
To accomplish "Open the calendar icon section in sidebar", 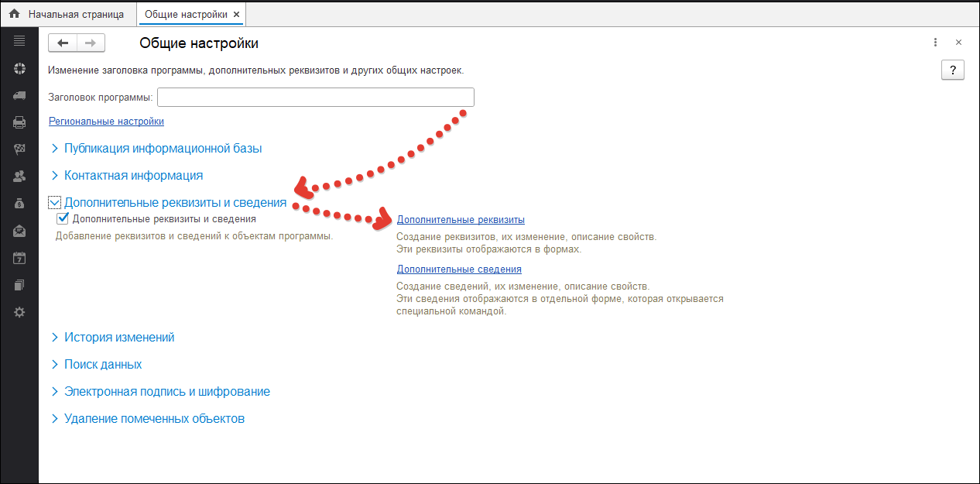I will point(19,258).
